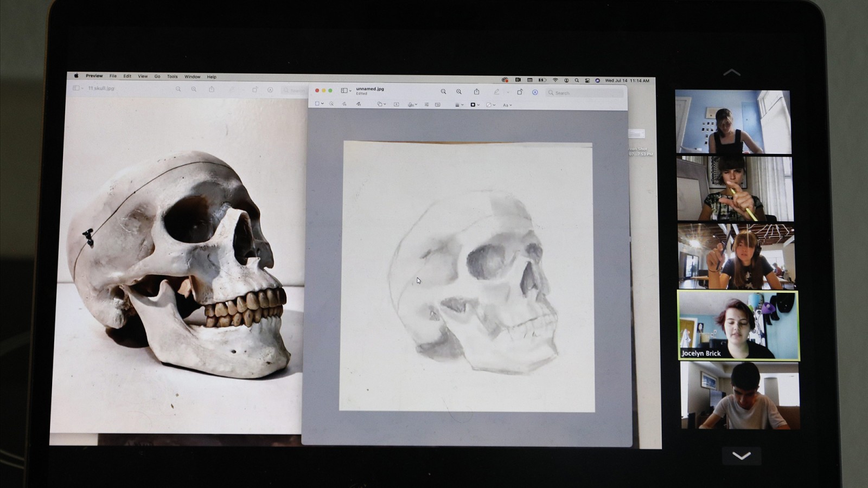Select the Instant Alpha wand tool

(331, 104)
